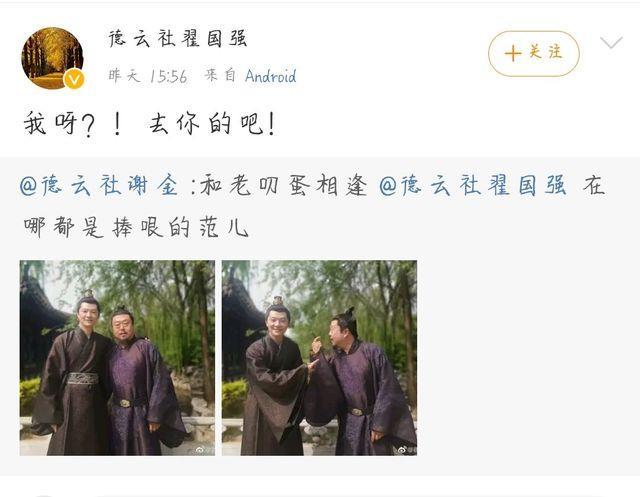Click the yellow verified V badge
Image resolution: width=640 pixels, height=497 pixels.
(74, 80)
